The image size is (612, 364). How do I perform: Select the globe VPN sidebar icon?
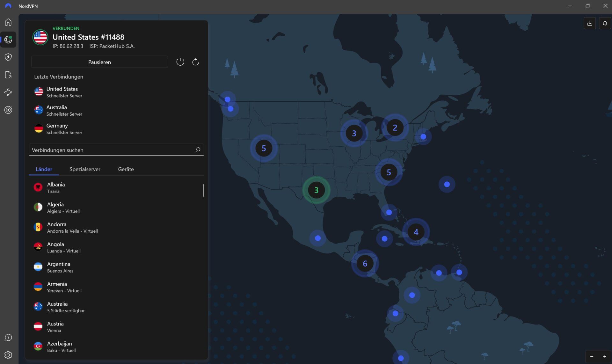point(8,40)
